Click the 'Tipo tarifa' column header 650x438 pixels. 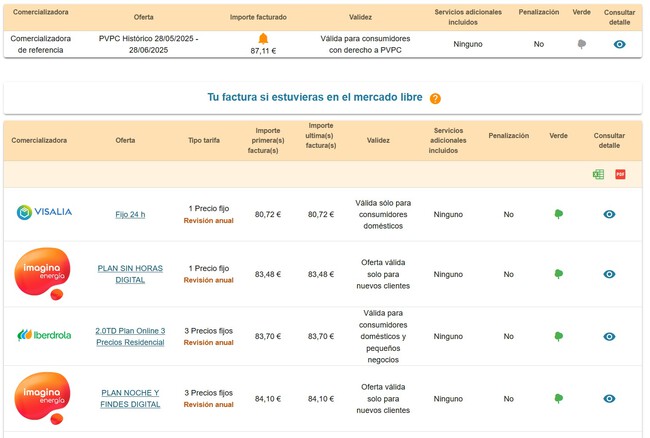click(x=204, y=140)
